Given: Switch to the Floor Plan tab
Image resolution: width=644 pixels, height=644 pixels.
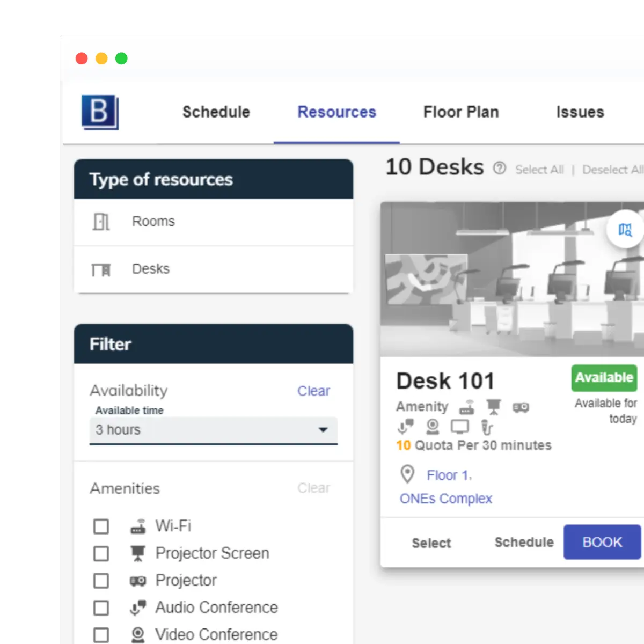Looking at the screenshot, I should (x=461, y=112).
